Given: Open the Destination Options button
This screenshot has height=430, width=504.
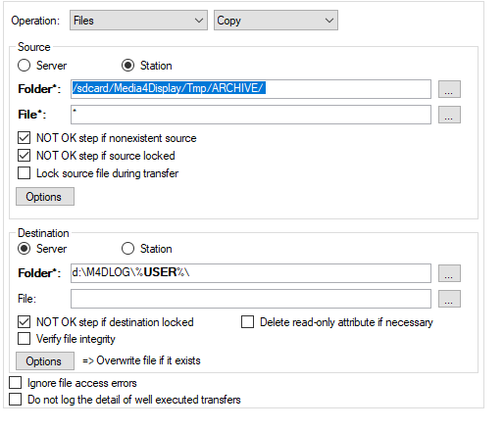Looking at the screenshot, I should [x=45, y=361].
